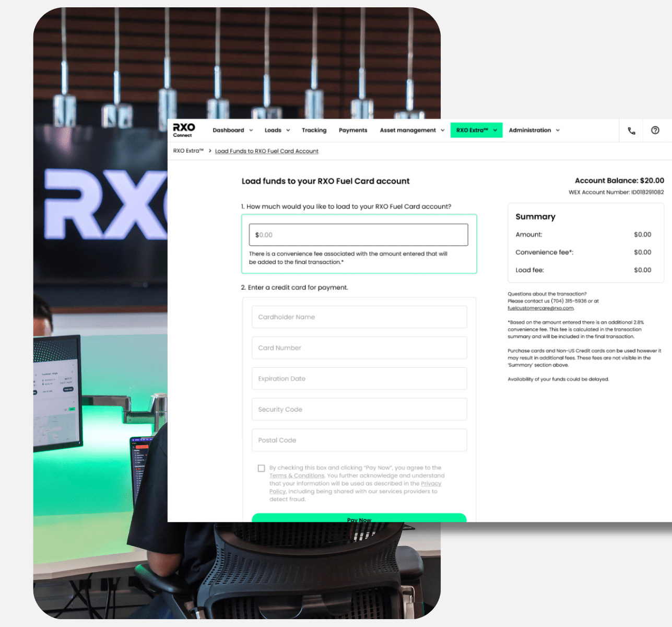The image size is (672, 627).
Task: Expand the Loads dropdown chevron
Action: pos(288,131)
